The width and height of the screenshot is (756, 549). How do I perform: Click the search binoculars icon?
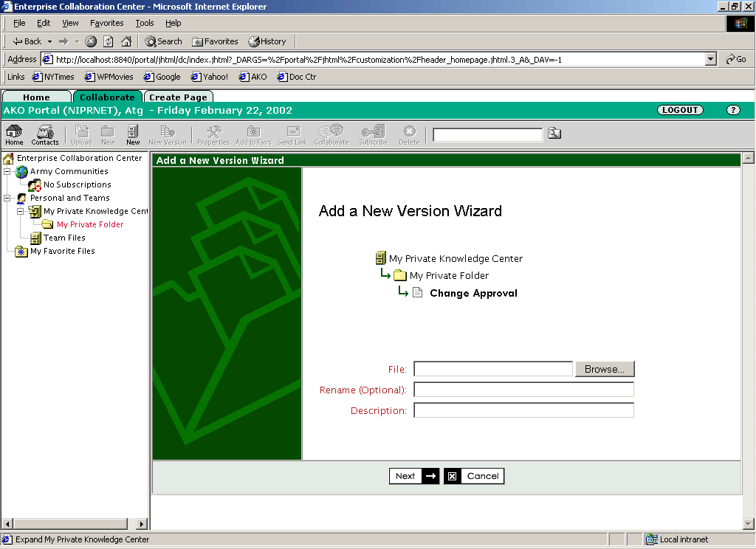(554, 134)
